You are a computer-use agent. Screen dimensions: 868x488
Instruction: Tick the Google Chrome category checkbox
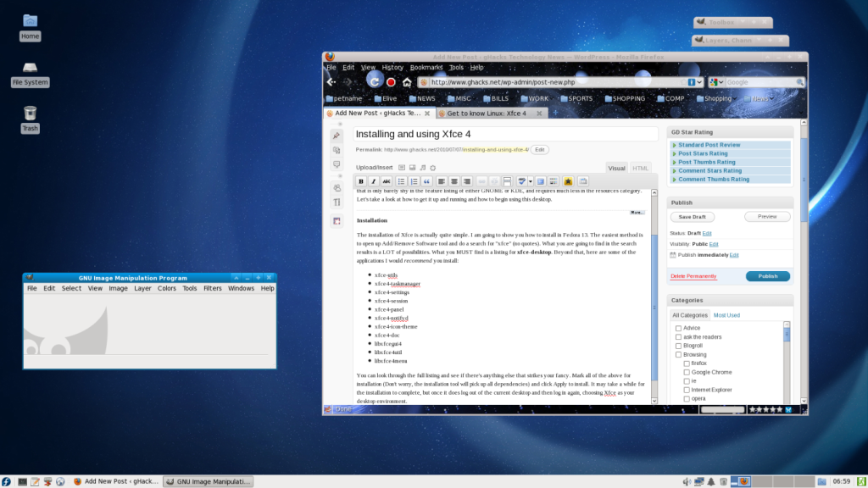coord(687,372)
